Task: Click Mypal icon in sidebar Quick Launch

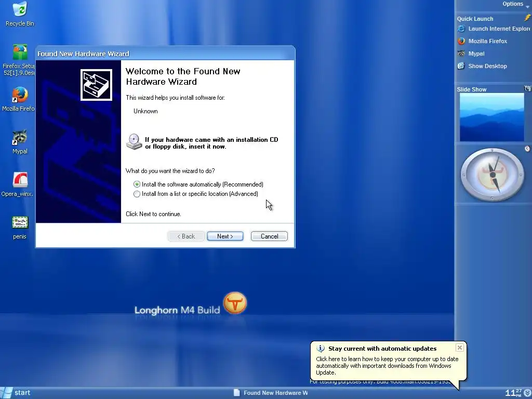Action: 461,54
